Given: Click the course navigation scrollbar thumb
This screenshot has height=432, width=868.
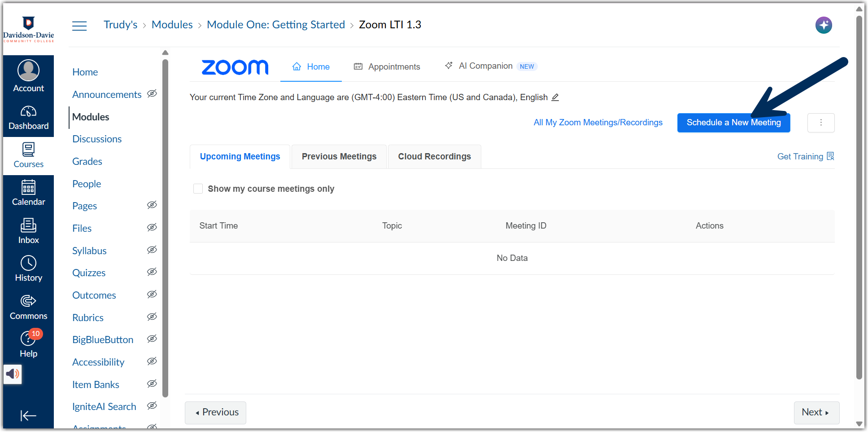Looking at the screenshot, I should pos(165,228).
